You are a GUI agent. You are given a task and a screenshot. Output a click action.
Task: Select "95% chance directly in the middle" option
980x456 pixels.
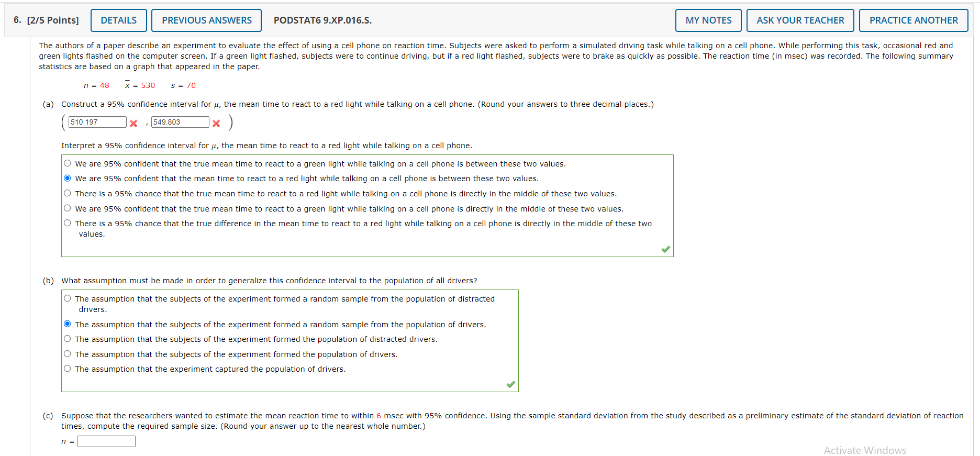[x=67, y=193]
